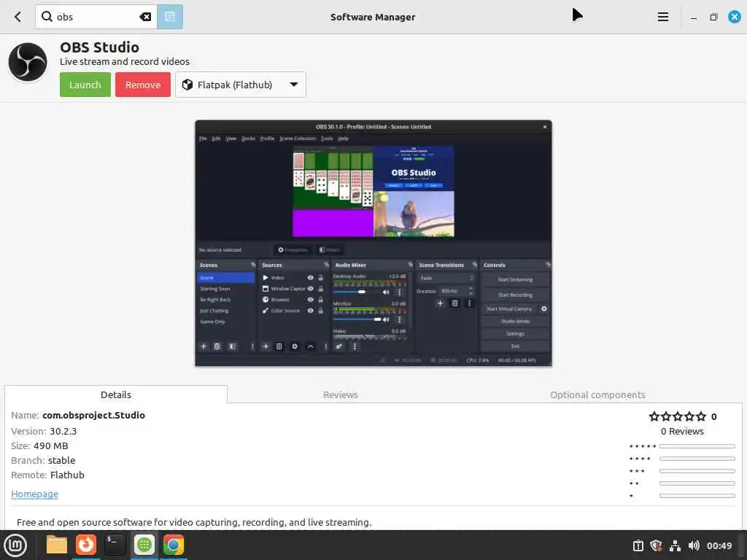
Task: Click the search field containing "obs"
Action: 96,17
